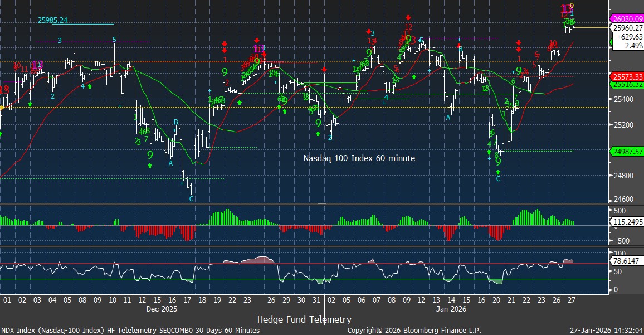Select the yellow 0 marker at chart top-right
Screen dimensions: 644x335
click(572, 6)
